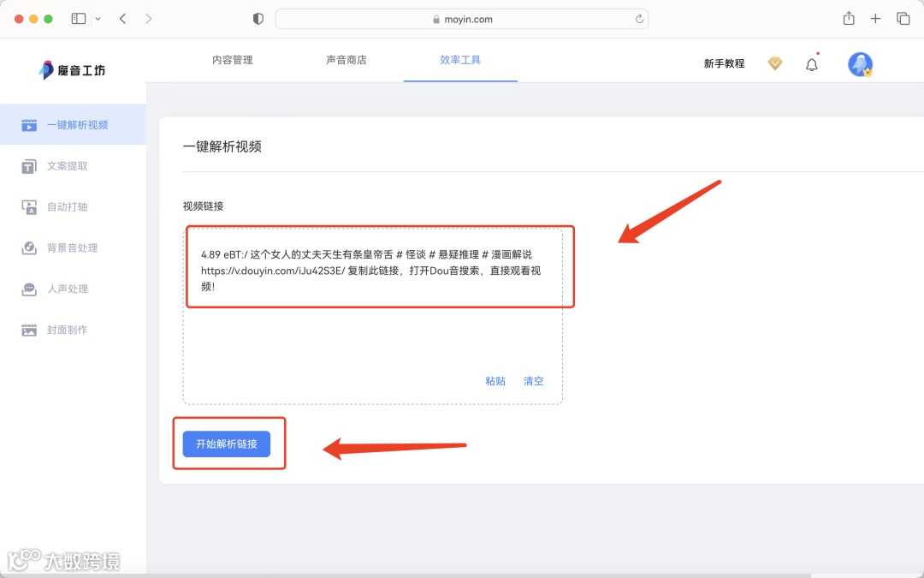This screenshot has width=924, height=578.
Task: Switch to the 声音商店 tab
Action: pyautogui.click(x=346, y=60)
